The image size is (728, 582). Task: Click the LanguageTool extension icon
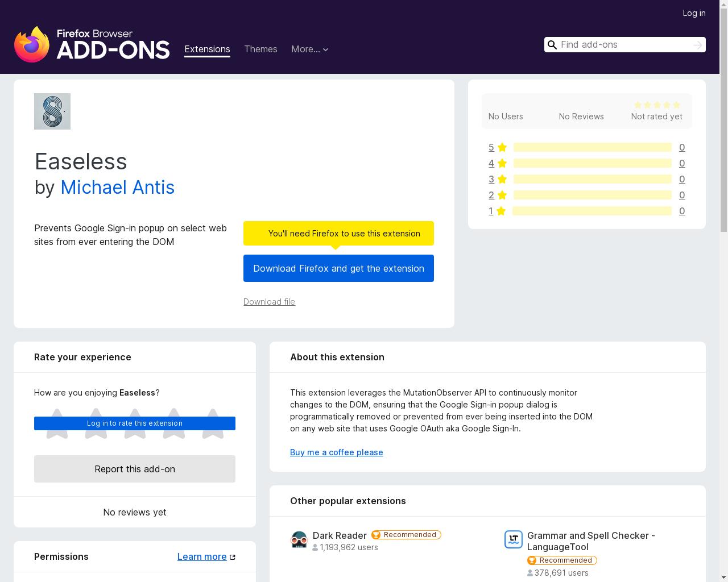point(514,539)
